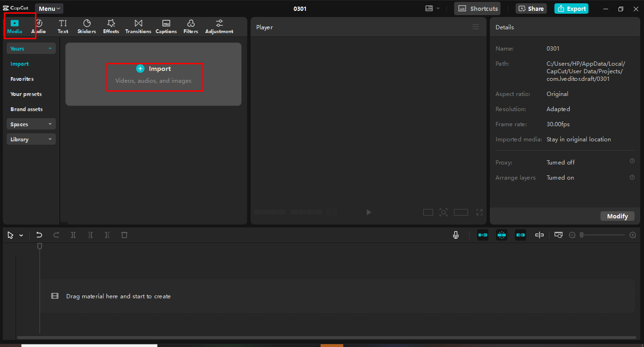
Task: Open the Adjustment panel
Action: tap(219, 26)
